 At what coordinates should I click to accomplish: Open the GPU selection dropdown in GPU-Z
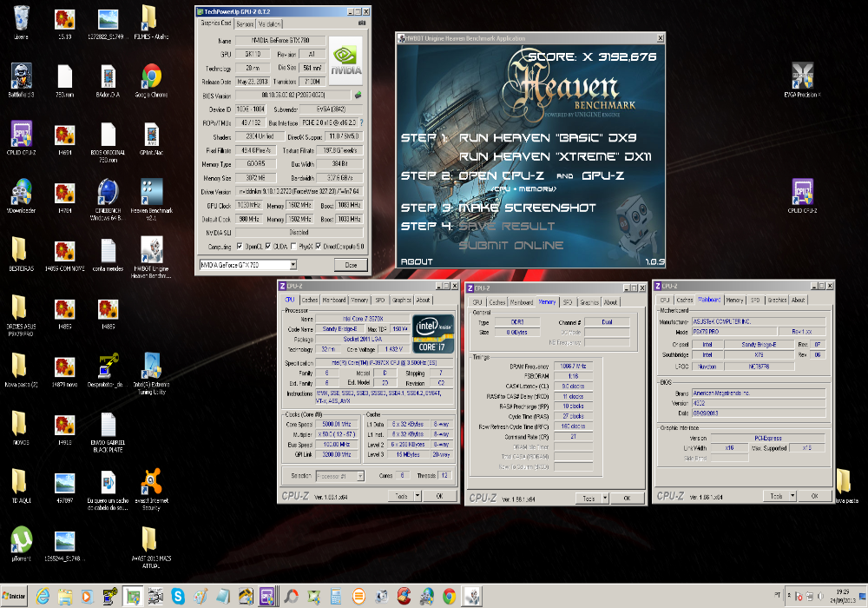click(293, 265)
